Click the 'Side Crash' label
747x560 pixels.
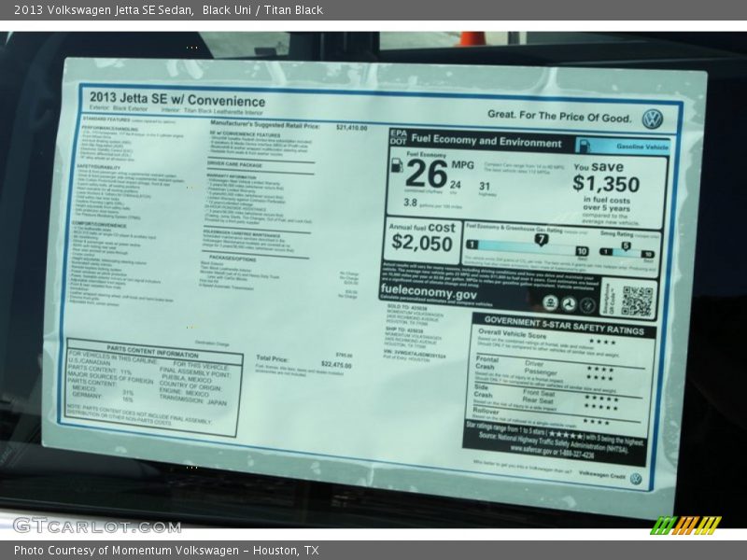(x=483, y=391)
